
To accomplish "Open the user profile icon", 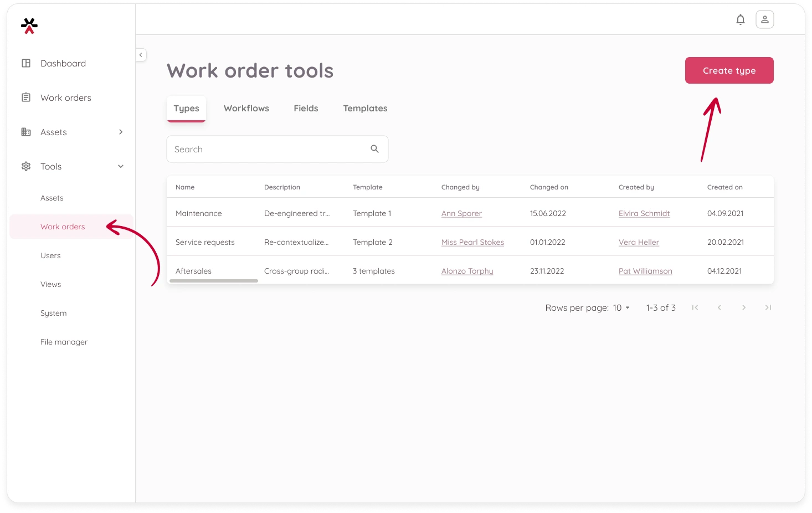I will click(764, 20).
